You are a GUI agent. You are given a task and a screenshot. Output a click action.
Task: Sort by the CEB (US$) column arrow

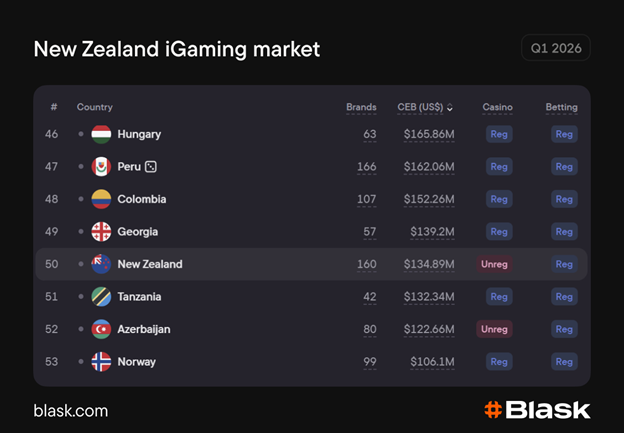tap(450, 108)
